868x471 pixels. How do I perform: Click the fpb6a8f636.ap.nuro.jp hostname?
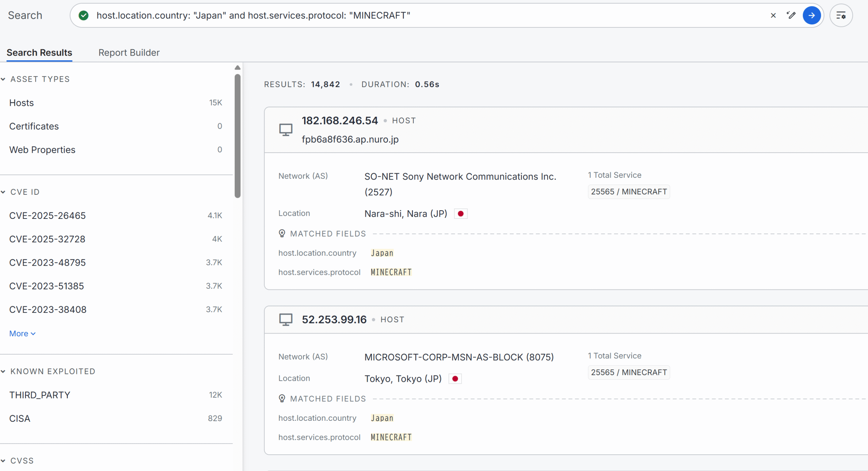(x=350, y=139)
